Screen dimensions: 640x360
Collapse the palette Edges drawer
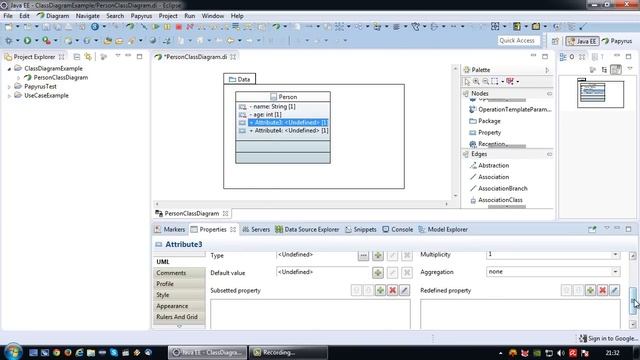[x=549, y=154]
